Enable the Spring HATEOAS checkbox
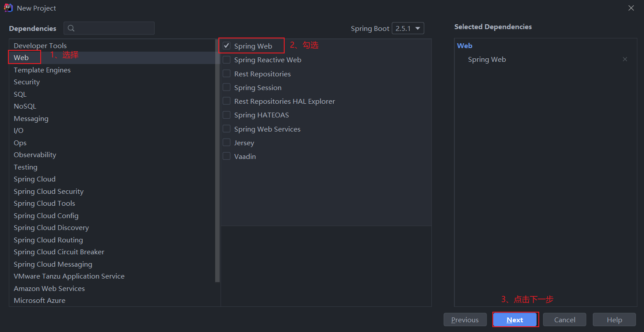The height and width of the screenshot is (332, 644). pos(227,115)
